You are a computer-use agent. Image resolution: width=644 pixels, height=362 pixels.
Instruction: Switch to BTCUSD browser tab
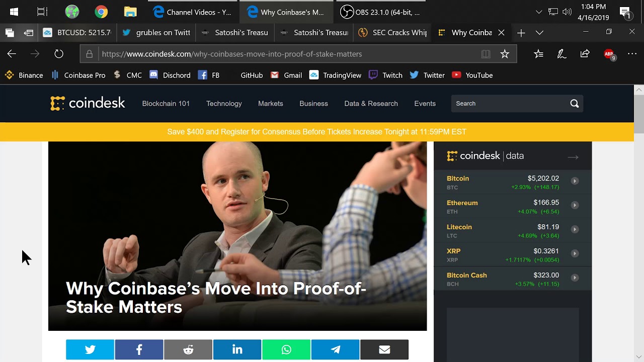77,33
